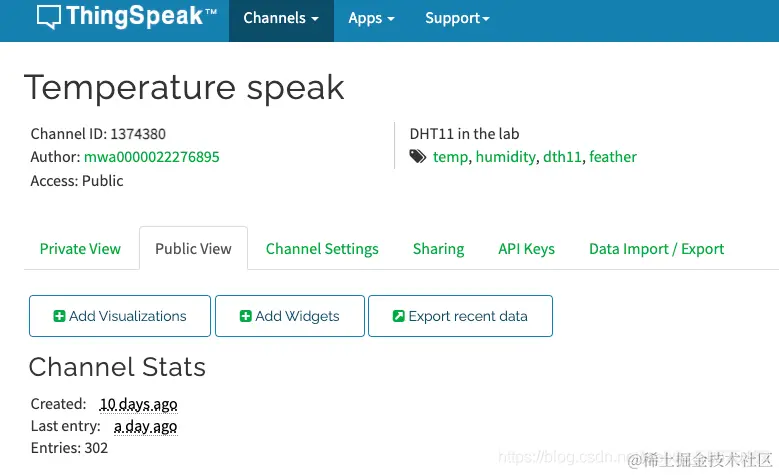
Task: Switch to Data Import / Export tab
Action: (x=656, y=248)
